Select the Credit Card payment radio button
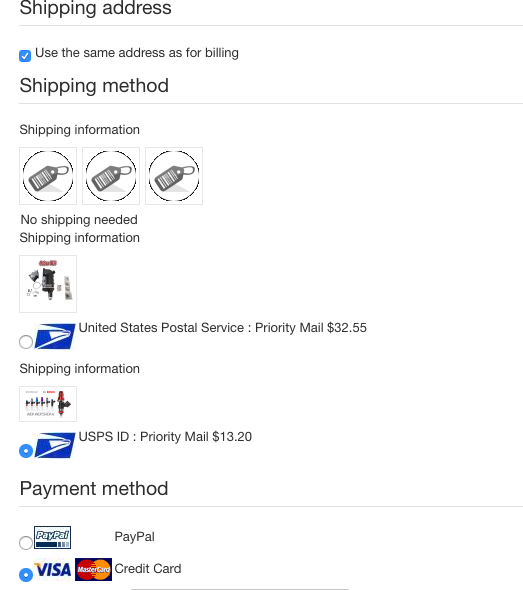 (x=26, y=575)
